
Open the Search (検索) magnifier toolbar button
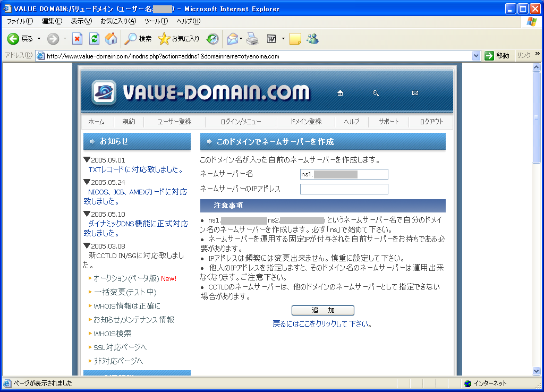[138, 39]
